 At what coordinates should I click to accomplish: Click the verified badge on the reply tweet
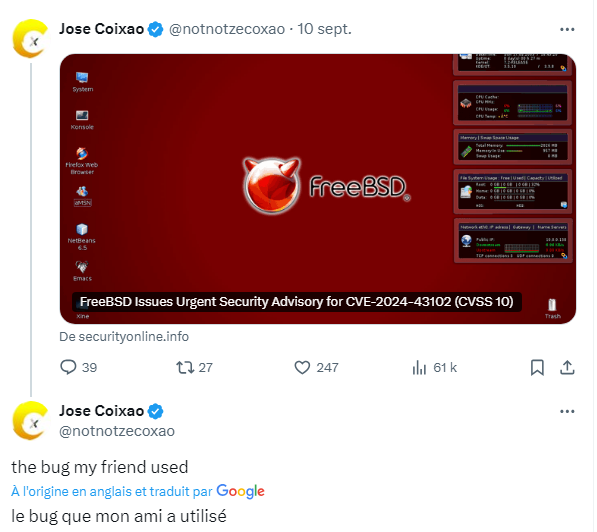pos(155,411)
